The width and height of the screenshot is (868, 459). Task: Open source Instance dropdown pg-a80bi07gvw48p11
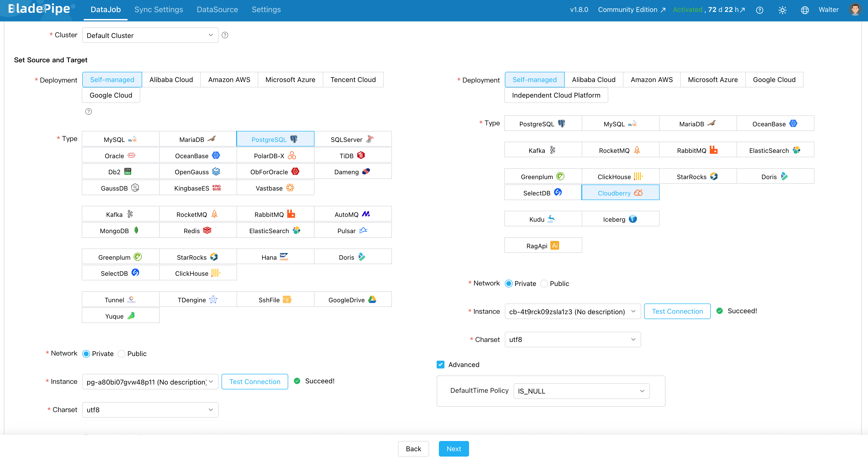150,382
